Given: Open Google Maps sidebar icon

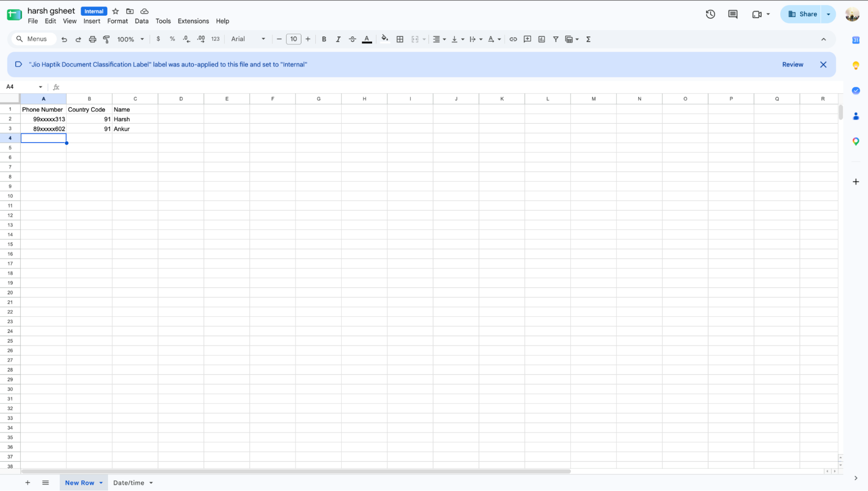Looking at the screenshot, I should click(x=855, y=142).
